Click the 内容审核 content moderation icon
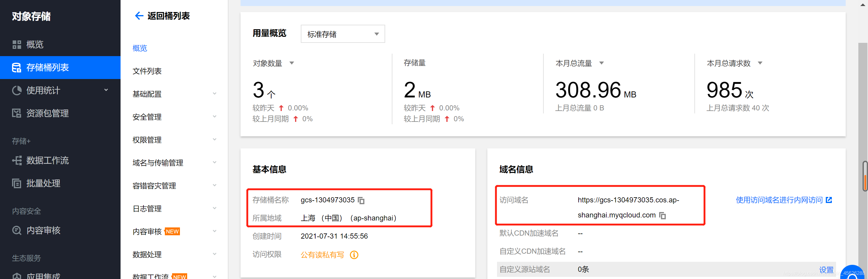Screen dimensions: 868x279 [x=17, y=230]
